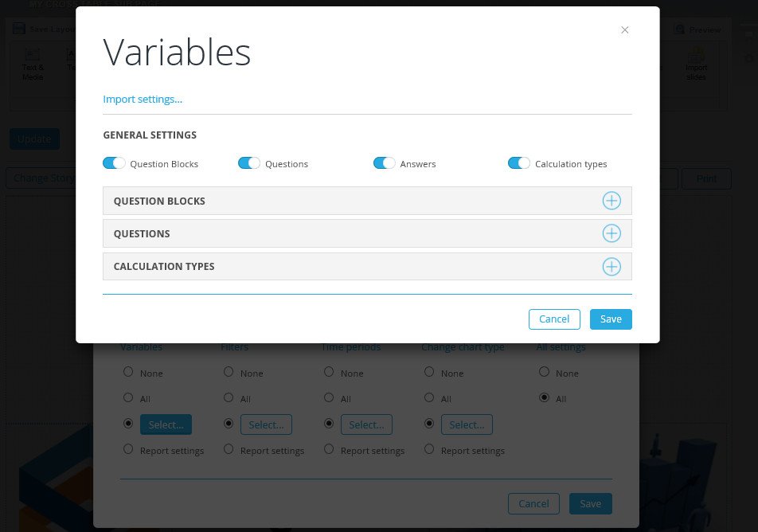Image resolution: width=758 pixels, height=532 pixels.
Task: Disable the Questions toggle
Action: coord(249,163)
